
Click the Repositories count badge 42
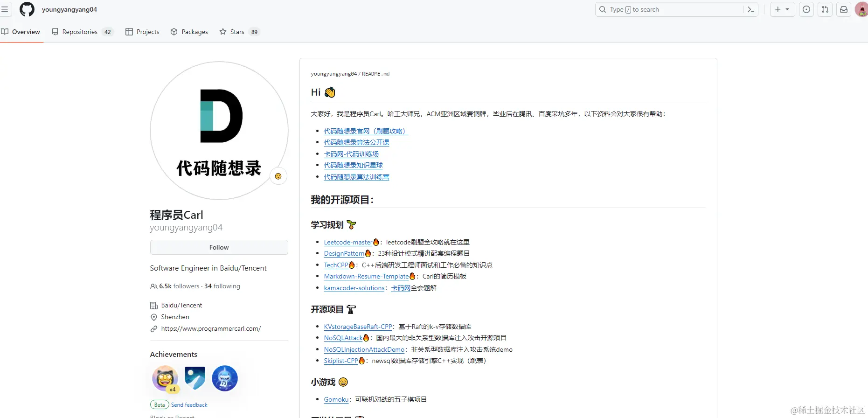108,32
